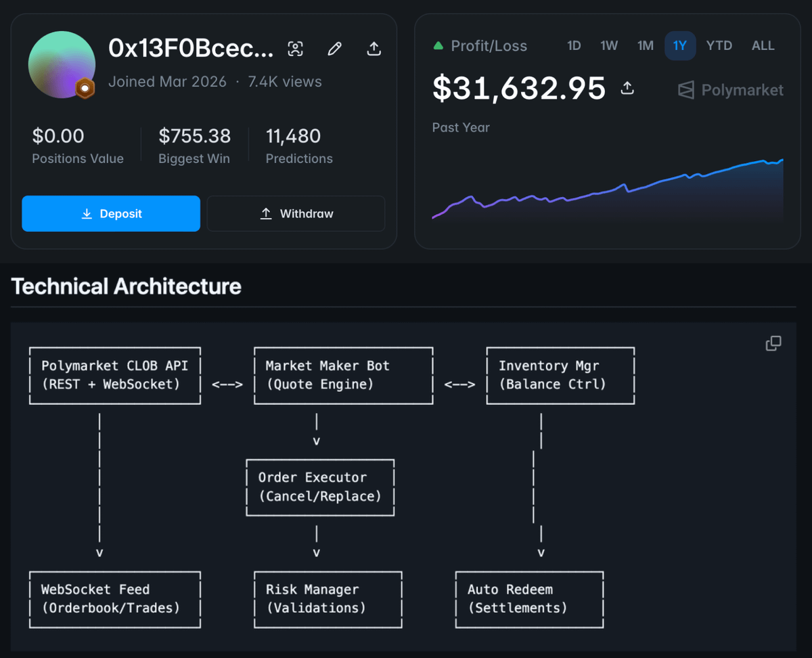This screenshot has width=812, height=658.
Task: Click the Order Executor box text
Action: [320, 487]
